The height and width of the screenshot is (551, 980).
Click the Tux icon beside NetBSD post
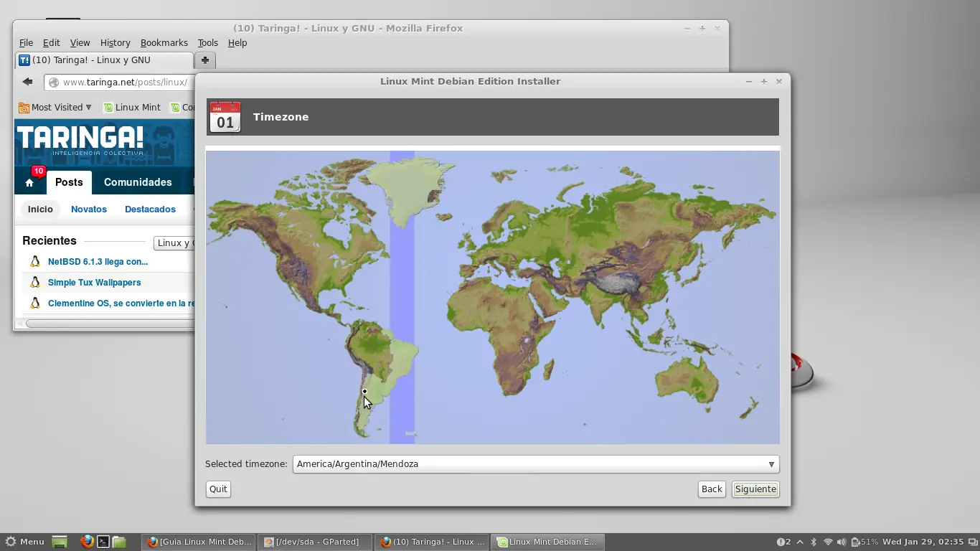(34, 262)
